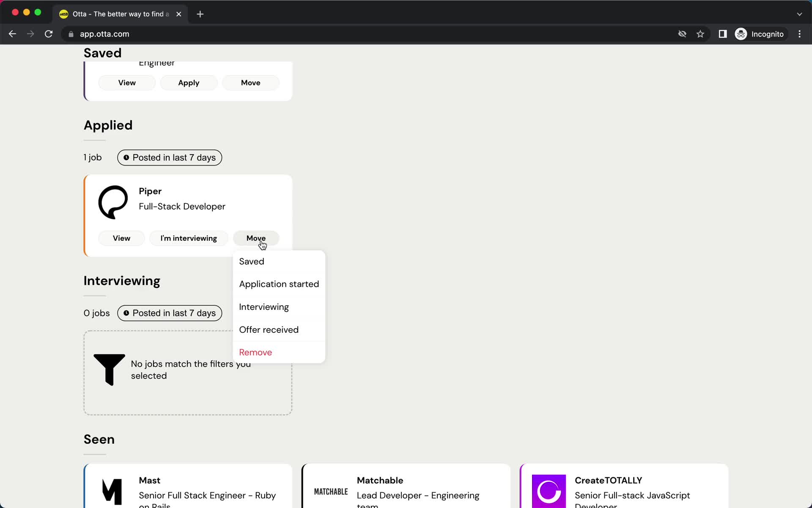
Task: Choose Application started in Move menu
Action: (279, 284)
